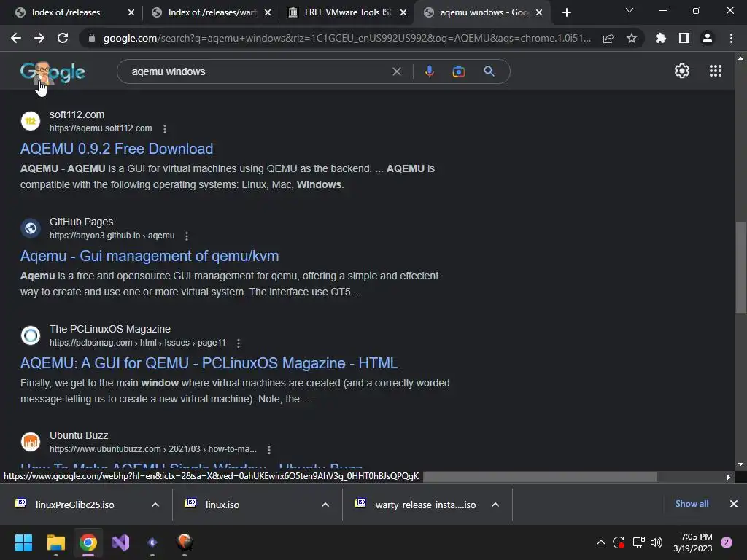Close the Index of /releases/warty tab
The image size is (747, 560).
[268, 12]
